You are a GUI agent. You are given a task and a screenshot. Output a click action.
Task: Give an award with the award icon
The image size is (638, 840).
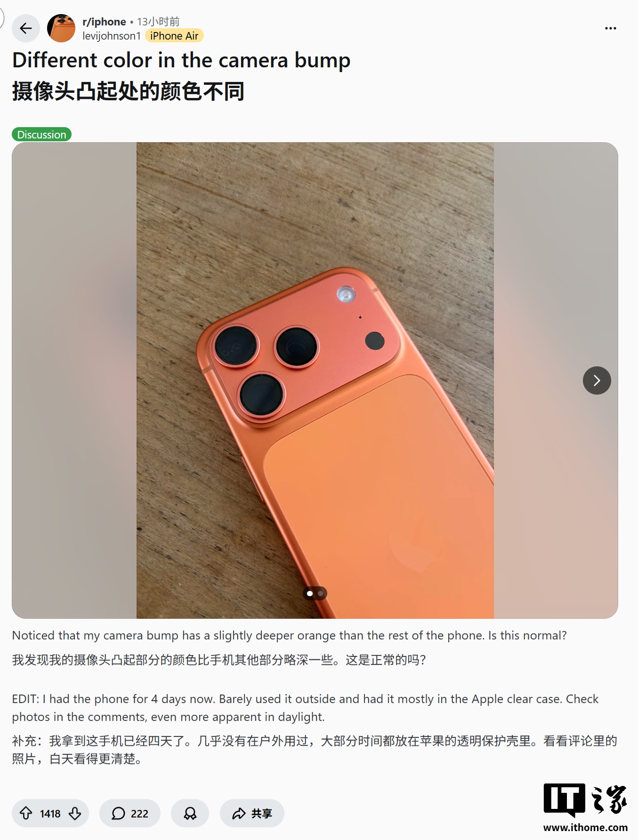(190, 813)
